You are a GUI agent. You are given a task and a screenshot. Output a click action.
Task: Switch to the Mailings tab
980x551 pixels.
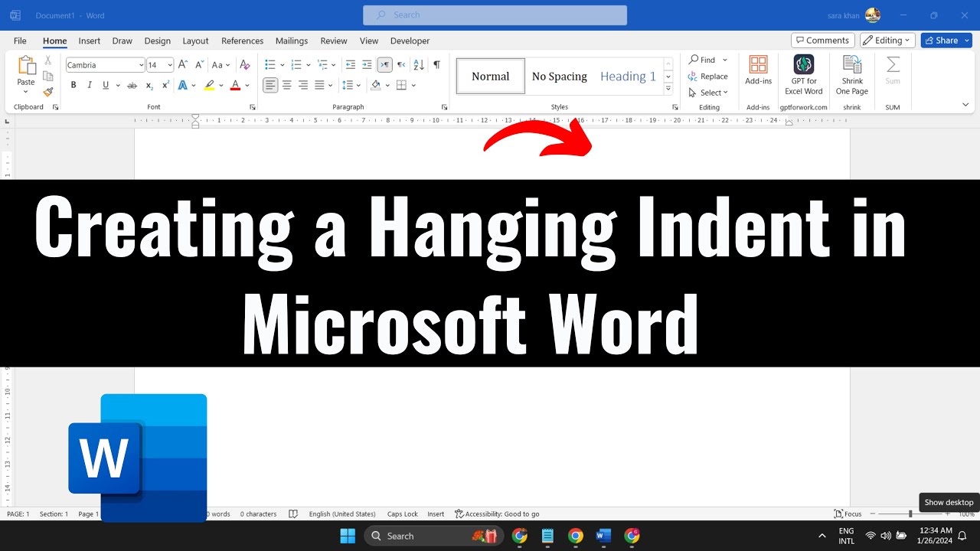292,41
